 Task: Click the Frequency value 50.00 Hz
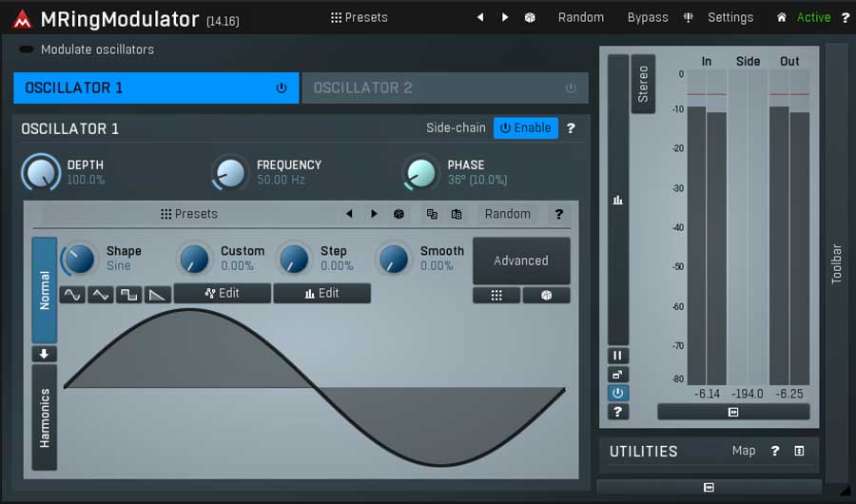click(x=281, y=180)
